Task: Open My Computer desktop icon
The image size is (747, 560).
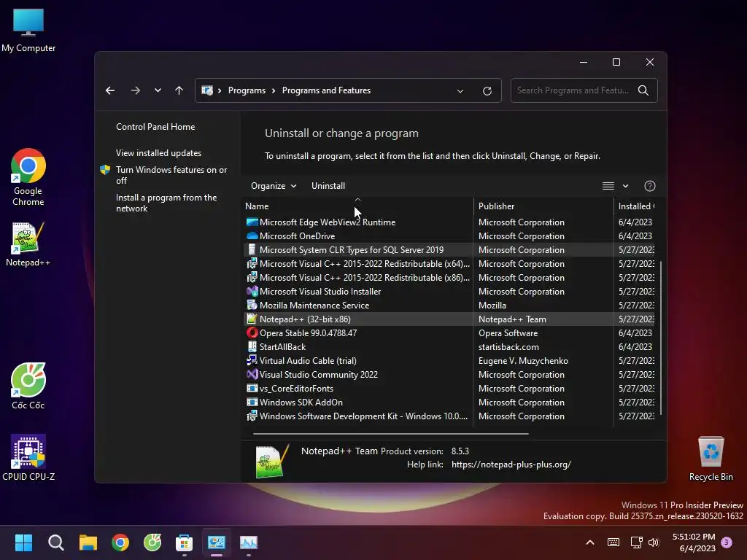Action: (x=28, y=30)
